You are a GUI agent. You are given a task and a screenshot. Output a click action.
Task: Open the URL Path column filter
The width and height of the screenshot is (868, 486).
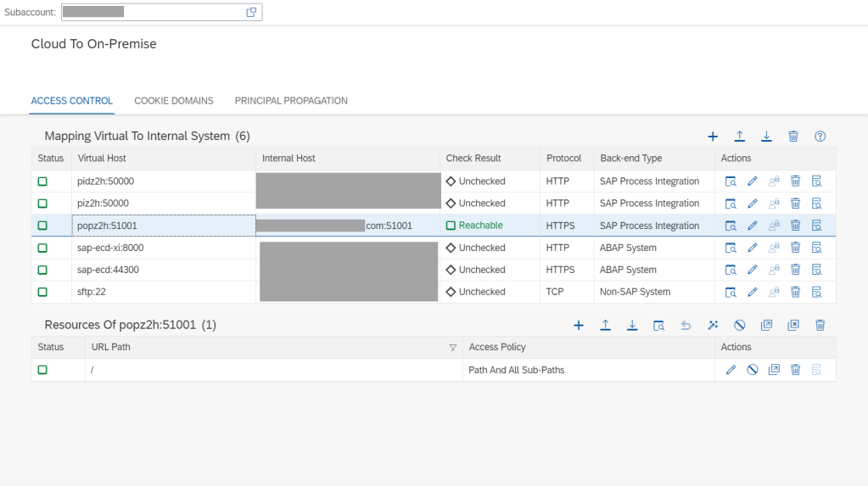452,348
